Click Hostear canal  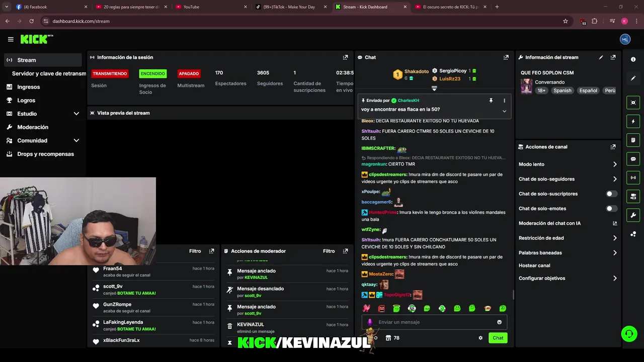[534, 265]
